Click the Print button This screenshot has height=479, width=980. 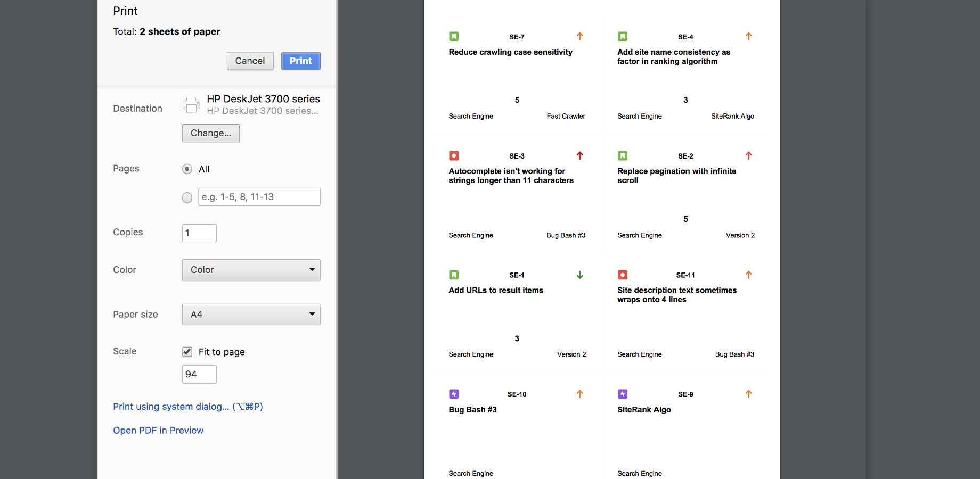(301, 61)
